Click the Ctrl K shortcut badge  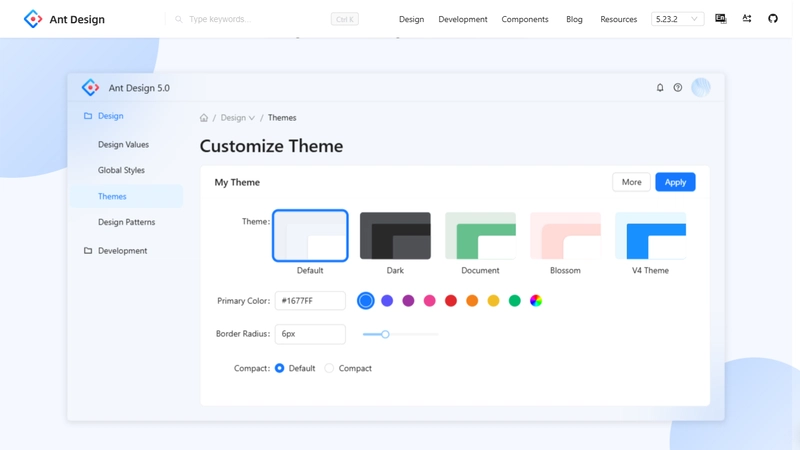pyautogui.click(x=345, y=19)
